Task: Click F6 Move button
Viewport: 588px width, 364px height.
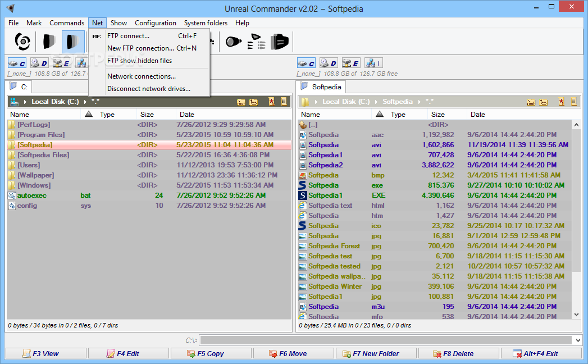Action: 293,353
